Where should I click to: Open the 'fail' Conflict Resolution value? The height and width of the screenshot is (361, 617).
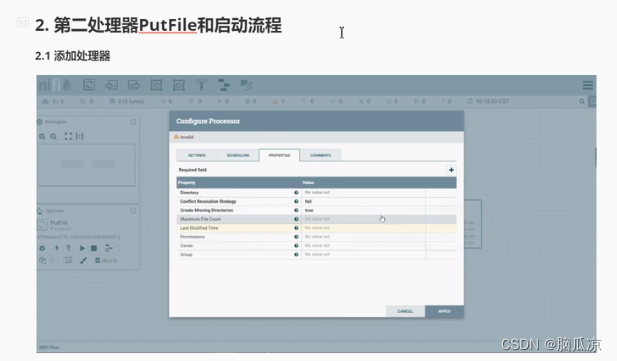click(363, 201)
